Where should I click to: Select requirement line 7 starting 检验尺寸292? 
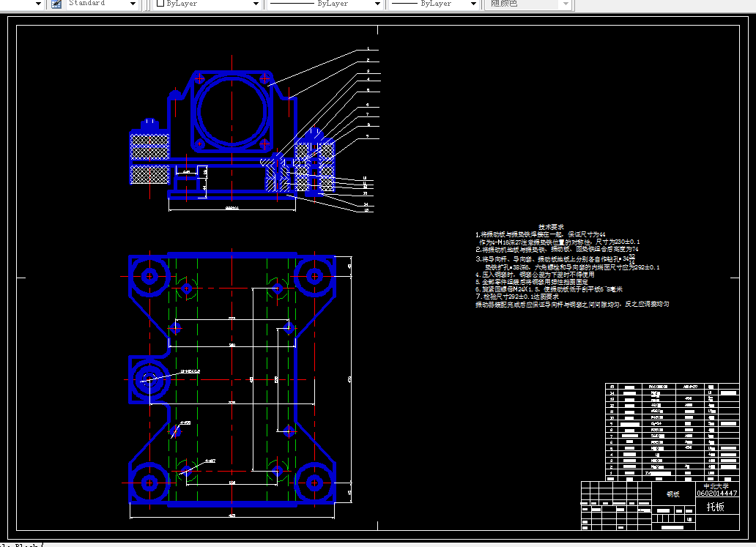517,297
